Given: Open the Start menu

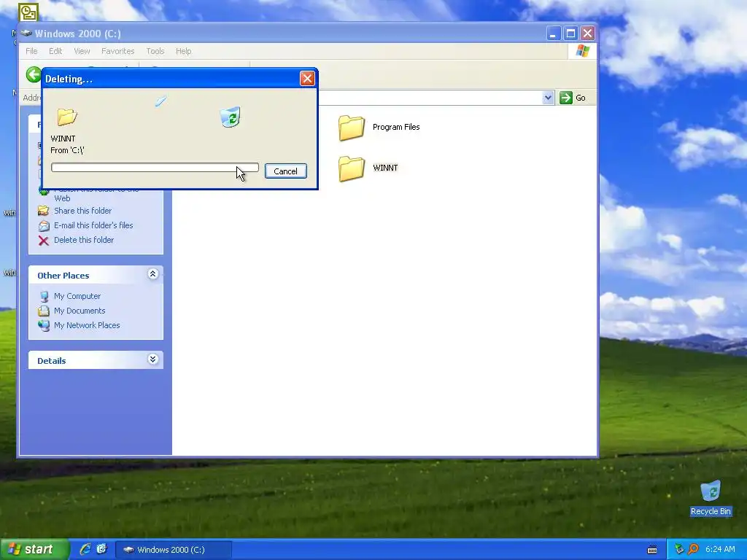Looking at the screenshot, I should coord(34,550).
